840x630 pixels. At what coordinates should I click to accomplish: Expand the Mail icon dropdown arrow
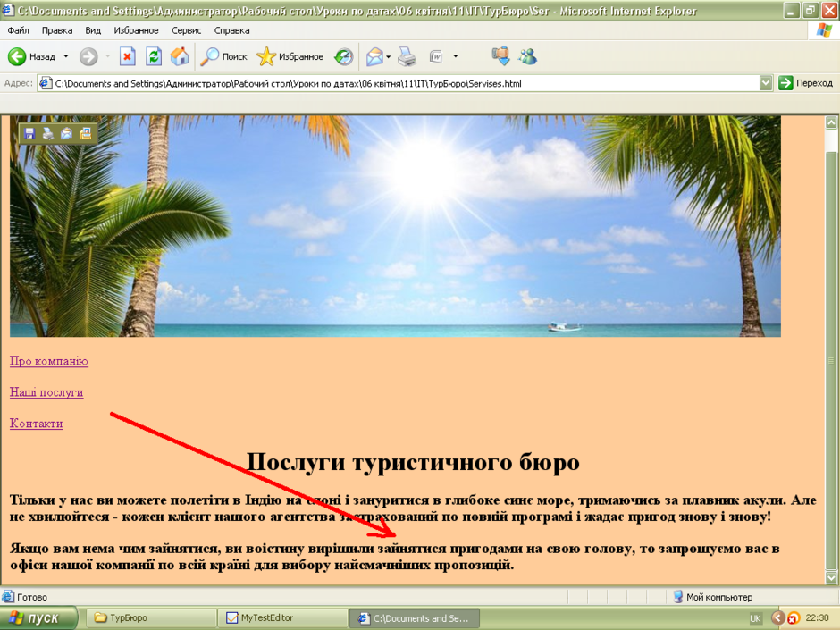(x=389, y=56)
